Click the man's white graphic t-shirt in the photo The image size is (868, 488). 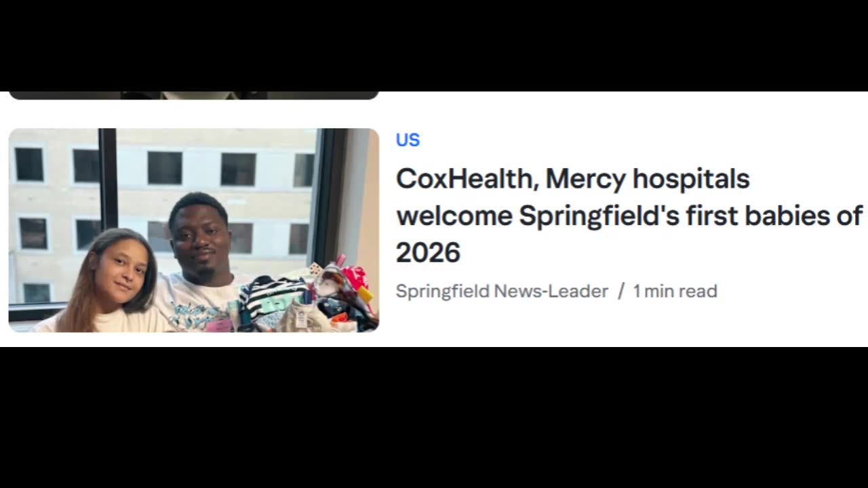pyautogui.click(x=197, y=304)
